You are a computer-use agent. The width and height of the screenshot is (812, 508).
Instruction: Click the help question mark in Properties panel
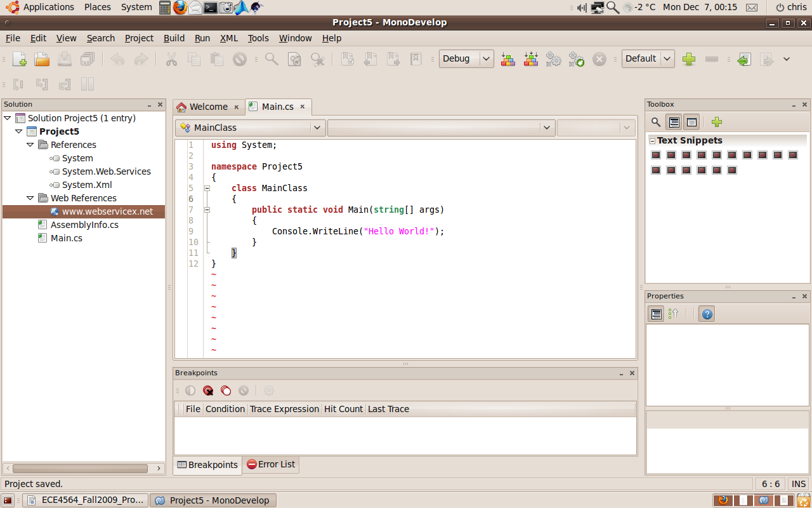pyautogui.click(x=706, y=313)
